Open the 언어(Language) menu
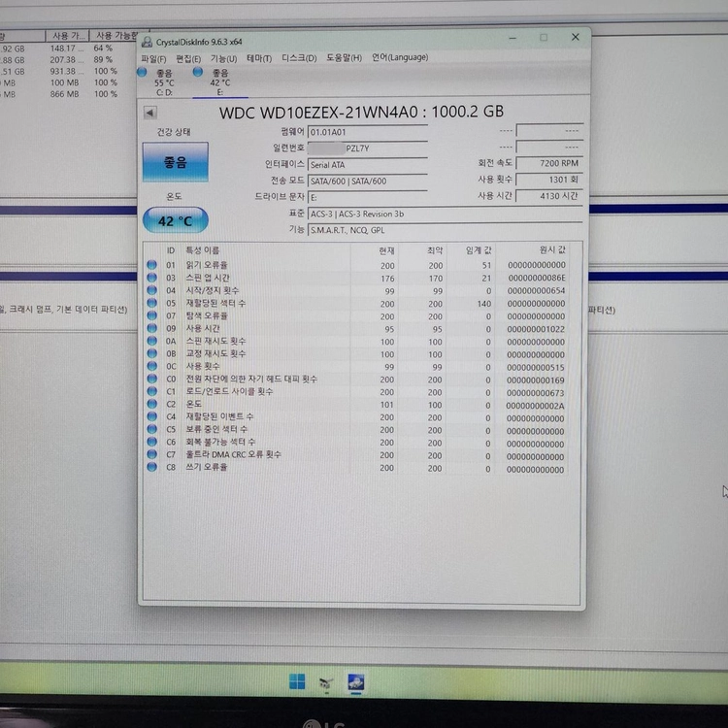Viewport: 728px width, 728px height. click(x=400, y=57)
